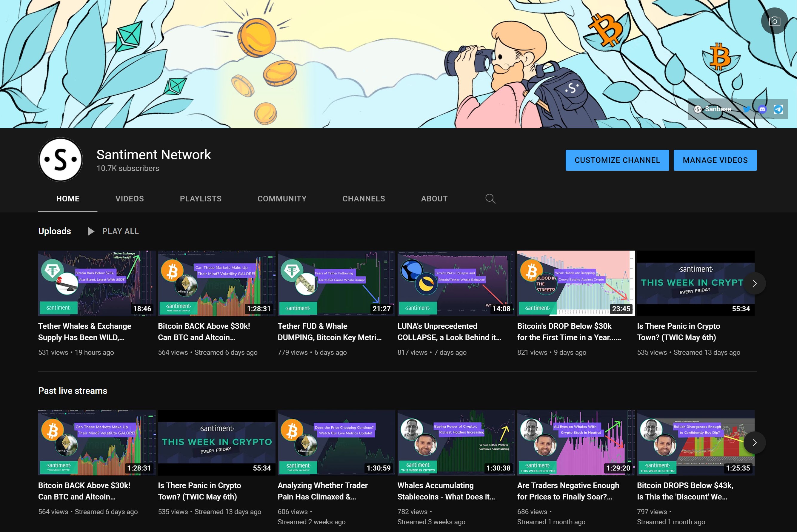Open the Uploads Bitcoin BACK Above $30k thumbnail
797x532 pixels.
click(216, 284)
